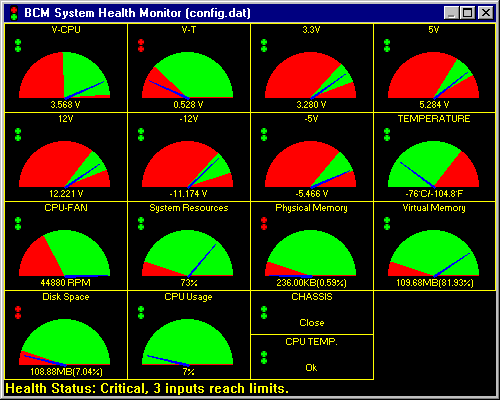The height and width of the screenshot is (400, 500).
Task: Click the CHASSIS green status light
Action: (x=264, y=313)
